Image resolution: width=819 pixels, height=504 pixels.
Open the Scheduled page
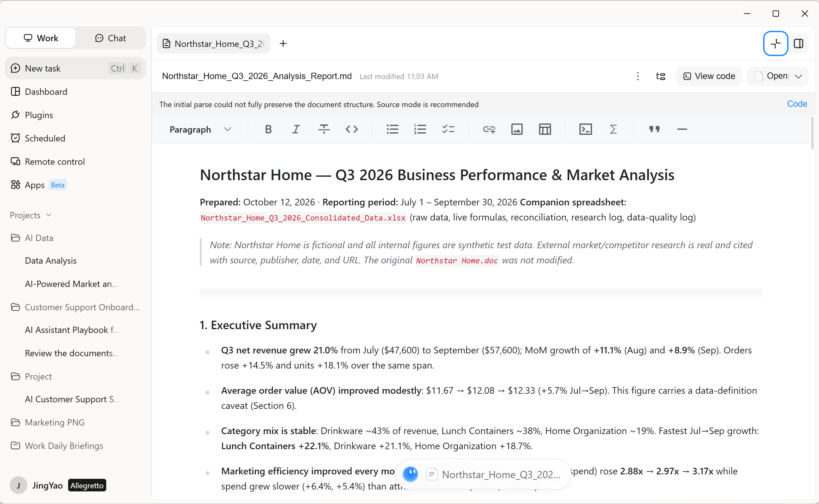pyautogui.click(x=75, y=138)
